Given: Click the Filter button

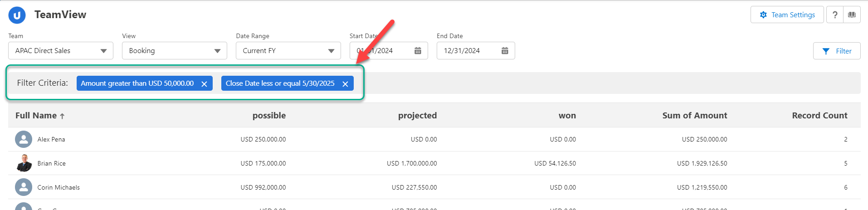Looking at the screenshot, I should click(837, 51).
